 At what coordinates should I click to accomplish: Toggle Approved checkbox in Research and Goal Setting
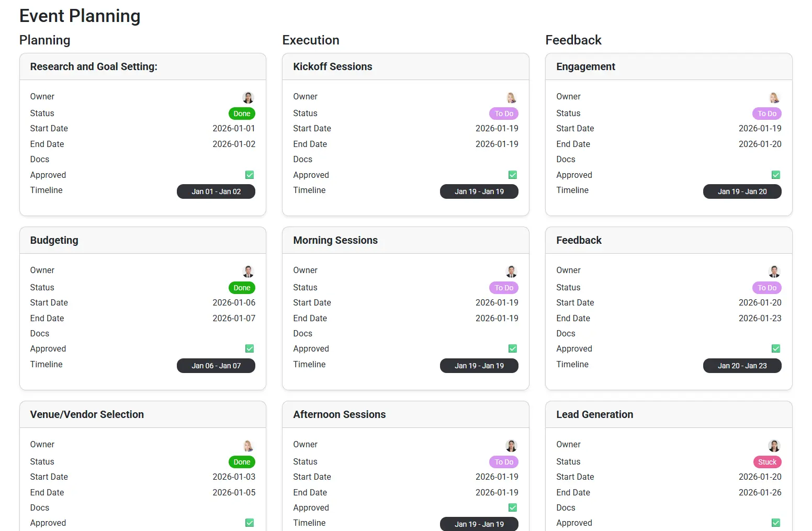250,175
